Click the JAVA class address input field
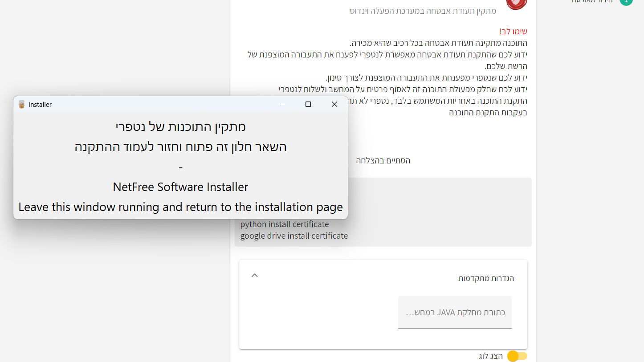 pos(455,312)
